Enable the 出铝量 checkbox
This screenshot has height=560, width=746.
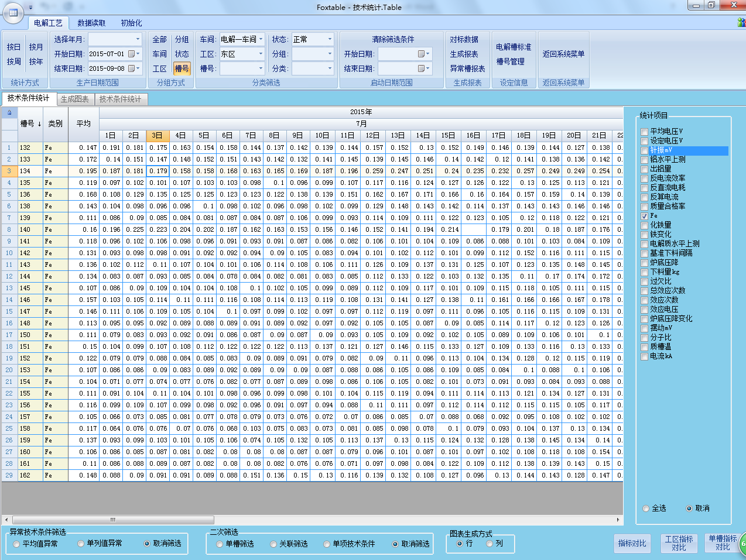(x=645, y=169)
